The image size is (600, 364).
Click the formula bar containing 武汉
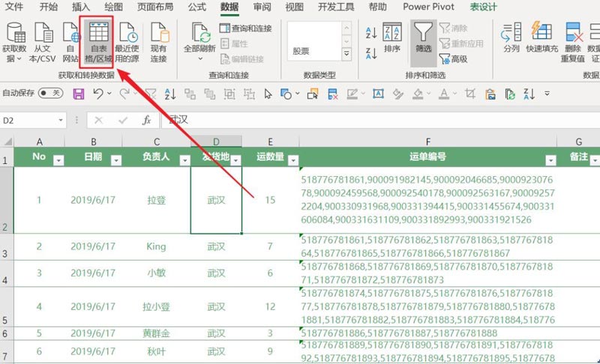pyautogui.click(x=381, y=120)
